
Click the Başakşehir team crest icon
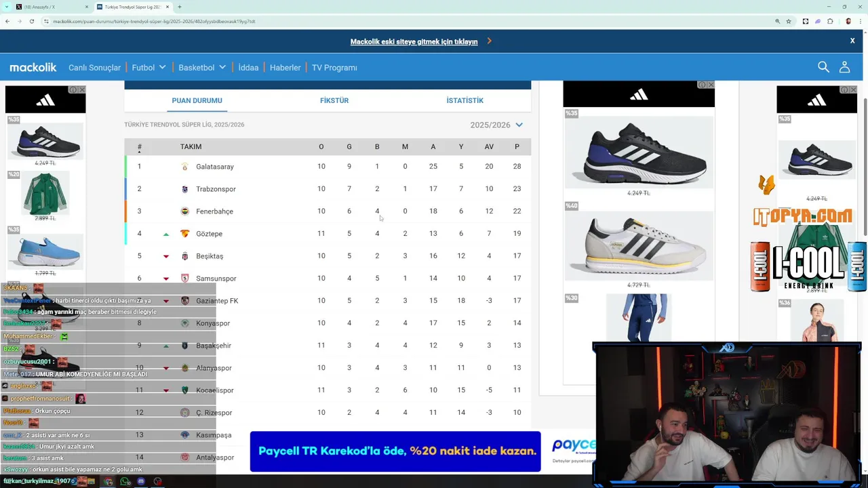(x=185, y=346)
